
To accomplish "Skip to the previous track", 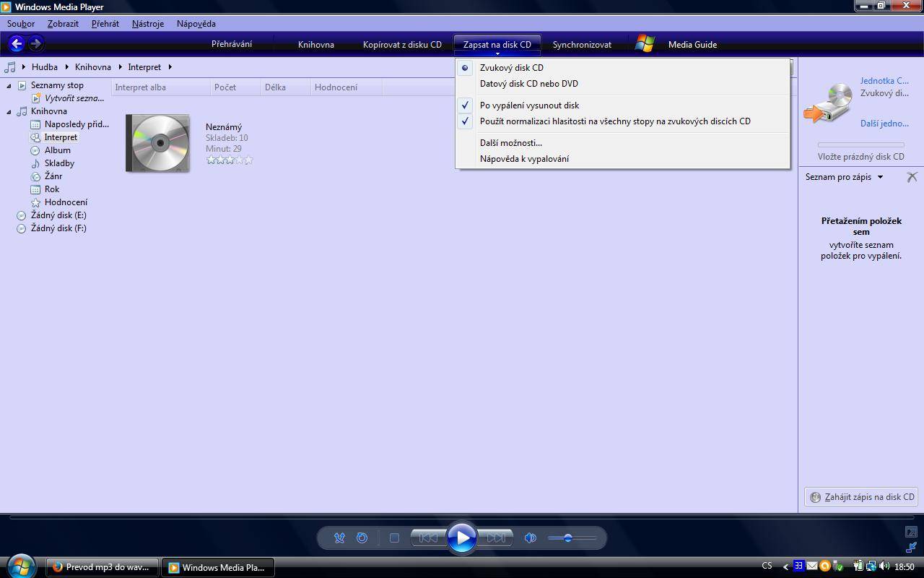I will click(x=428, y=538).
